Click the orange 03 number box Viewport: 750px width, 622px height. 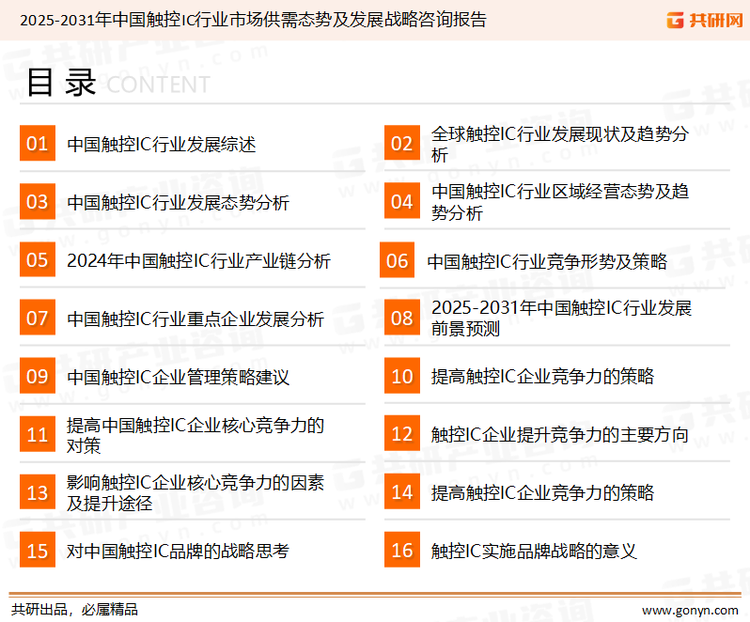pyautogui.click(x=37, y=201)
